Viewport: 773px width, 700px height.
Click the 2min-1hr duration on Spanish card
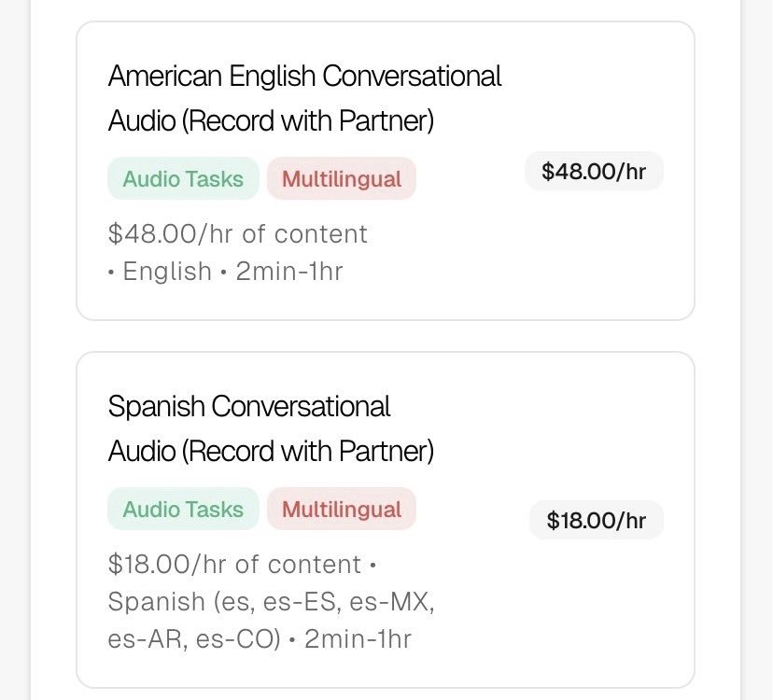click(x=358, y=639)
